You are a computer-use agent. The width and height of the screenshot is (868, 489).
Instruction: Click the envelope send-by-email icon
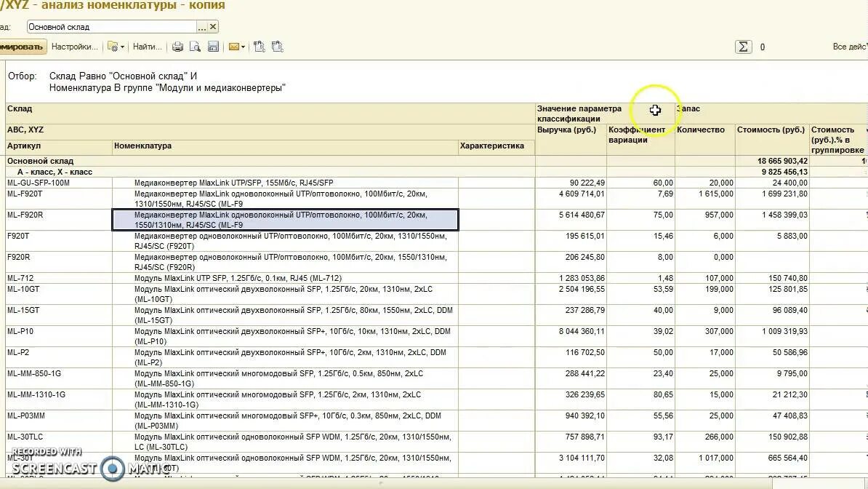click(233, 47)
